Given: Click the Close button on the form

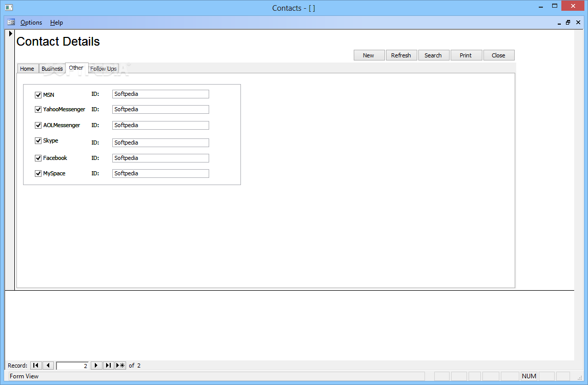Looking at the screenshot, I should [x=499, y=55].
